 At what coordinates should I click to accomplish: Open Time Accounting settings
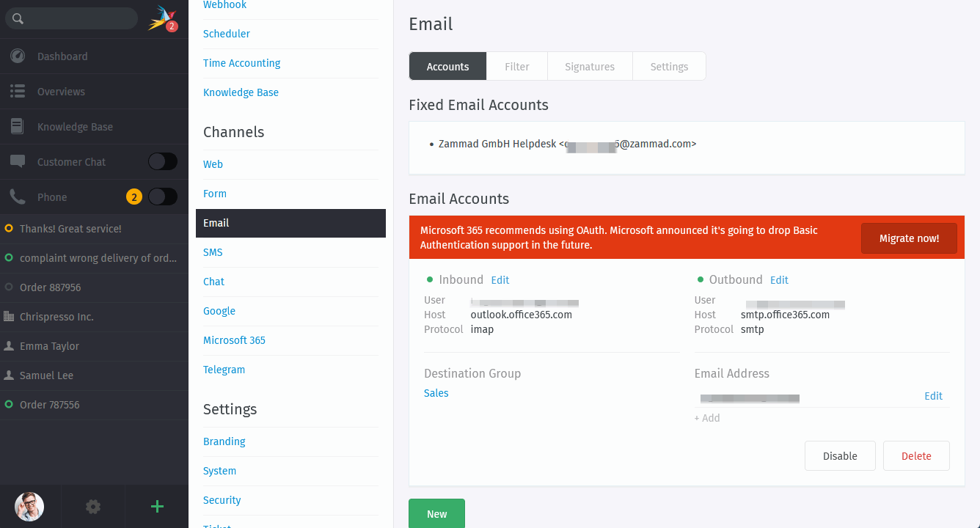click(x=242, y=63)
